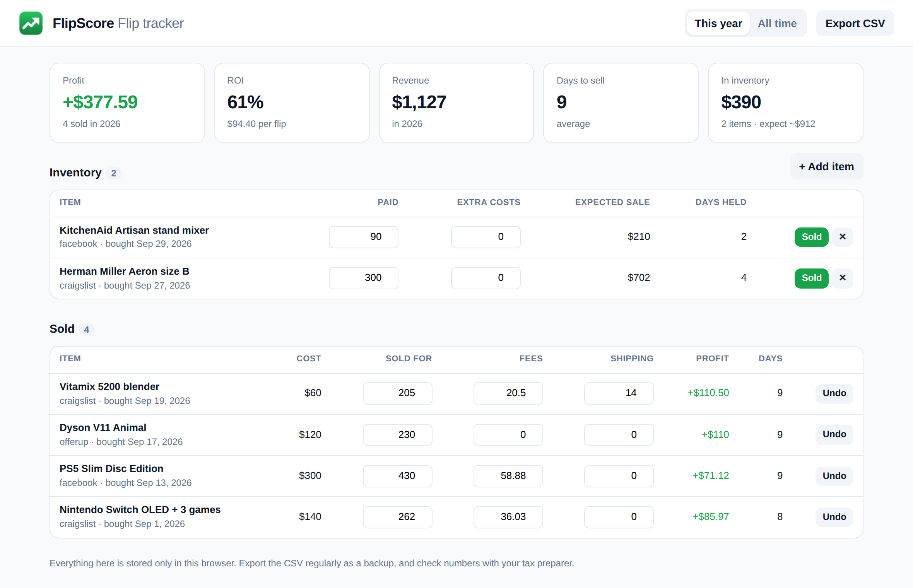Undo the Vitamix 5200 blender sale

[x=834, y=393]
